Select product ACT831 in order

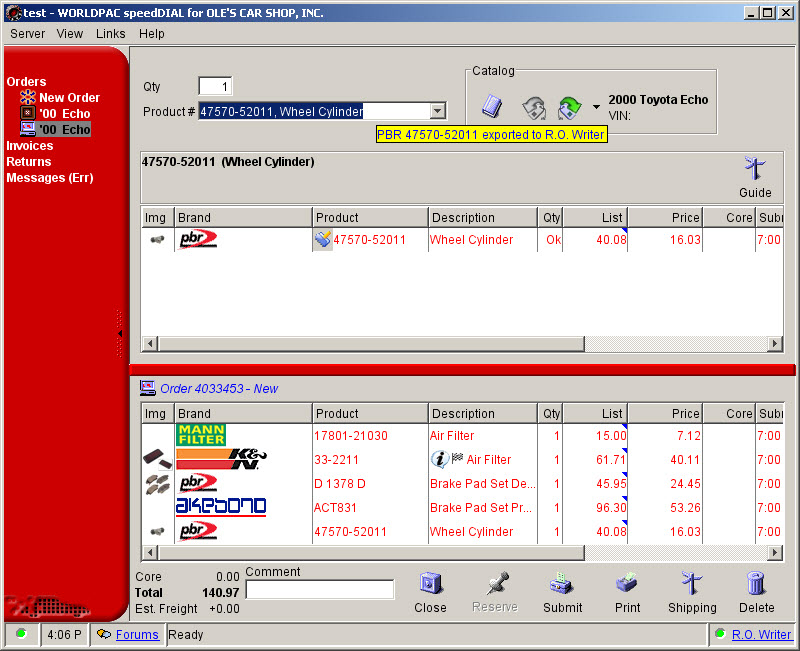[x=336, y=508]
